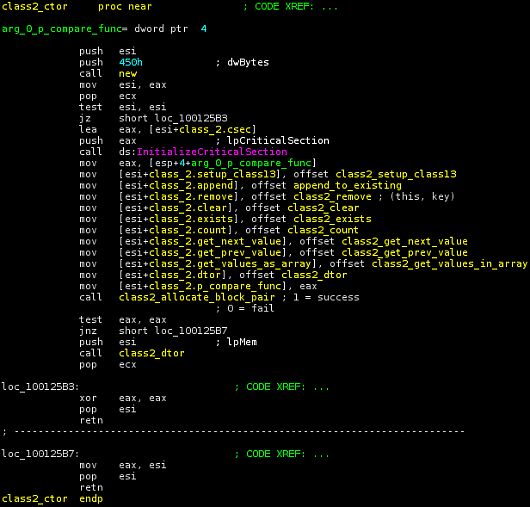Image resolution: width=530 pixels, height=507 pixels.
Task: Jump to append_to_existing offset
Action: [x=347, y=185]
